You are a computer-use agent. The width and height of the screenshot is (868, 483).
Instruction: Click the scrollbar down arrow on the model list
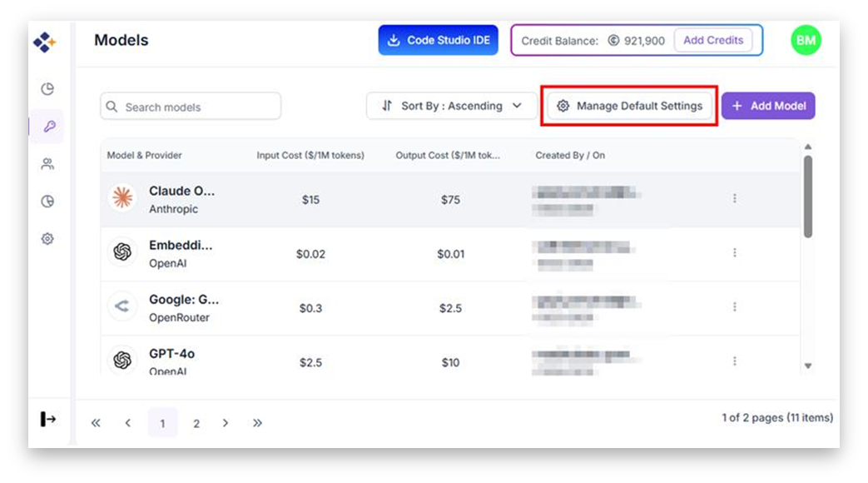click(808, 366)
